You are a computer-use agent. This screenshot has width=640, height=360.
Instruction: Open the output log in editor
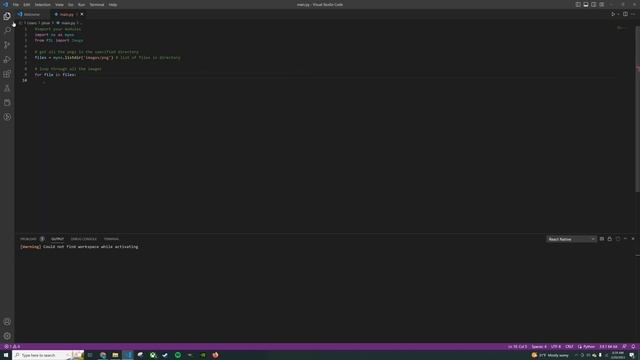pyautogui.click(x=618, y=239)
